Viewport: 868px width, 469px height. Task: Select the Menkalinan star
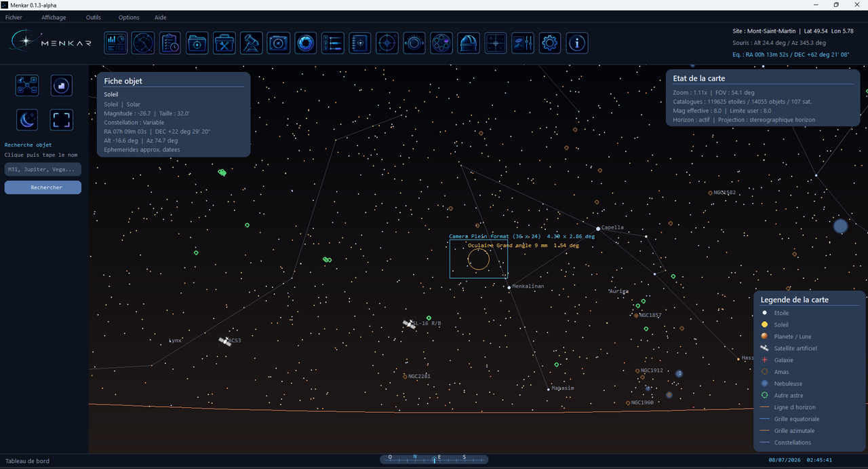click(509, 287)
